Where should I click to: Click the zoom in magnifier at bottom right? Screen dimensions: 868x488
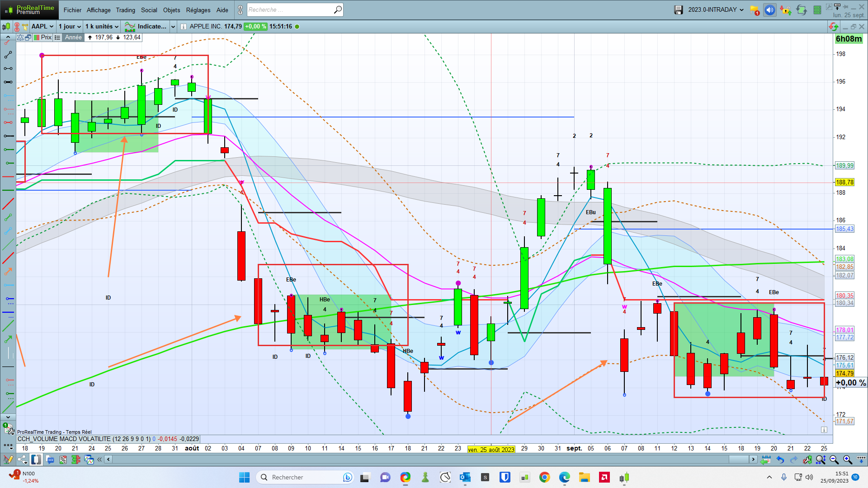tap(848, 460)
